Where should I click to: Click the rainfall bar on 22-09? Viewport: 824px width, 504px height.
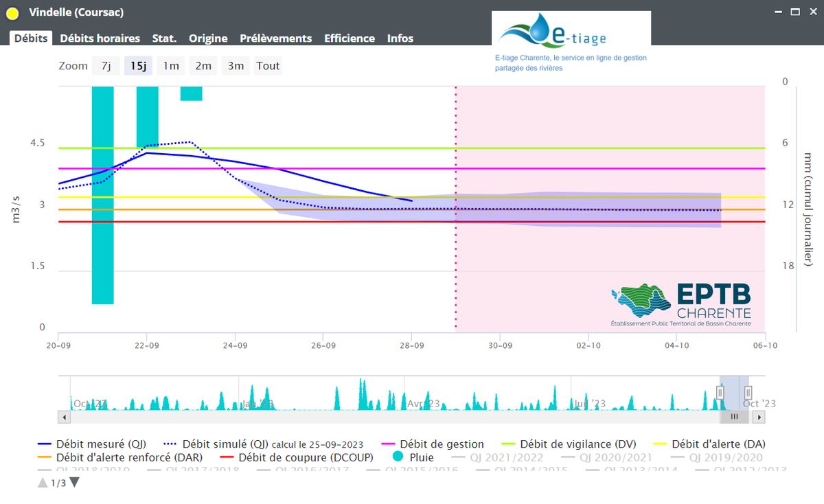click(x=147, y=117)
